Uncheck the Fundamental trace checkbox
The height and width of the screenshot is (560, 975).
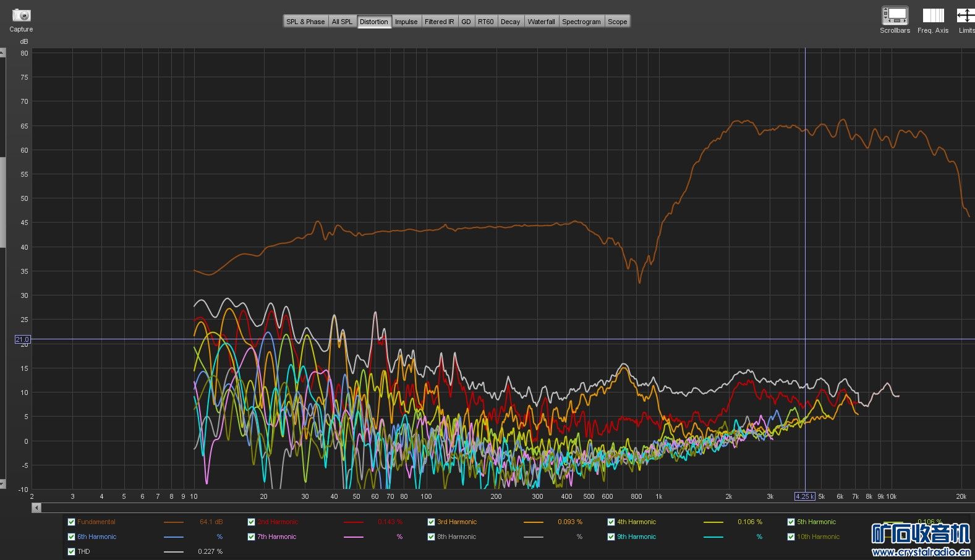tap(71, 522)
